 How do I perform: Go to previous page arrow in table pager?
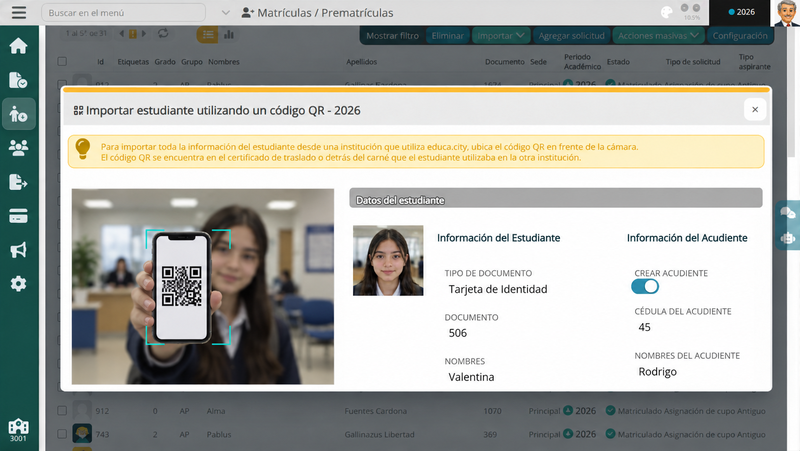tap(121, 34)
